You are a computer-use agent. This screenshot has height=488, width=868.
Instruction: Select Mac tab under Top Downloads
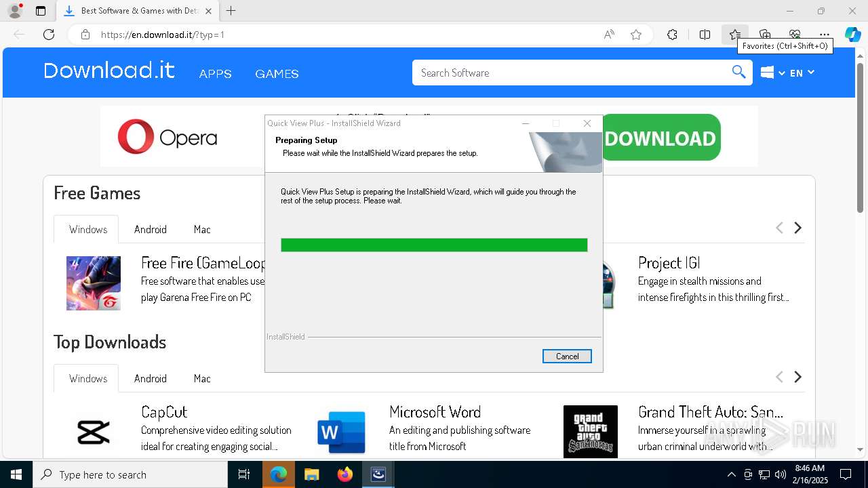point(202,378)
